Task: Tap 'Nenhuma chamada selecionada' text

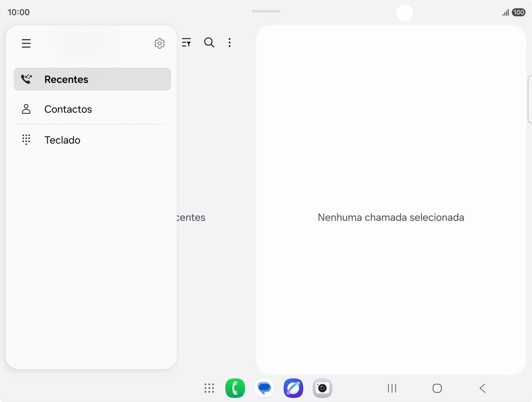Action: point(391,217)
